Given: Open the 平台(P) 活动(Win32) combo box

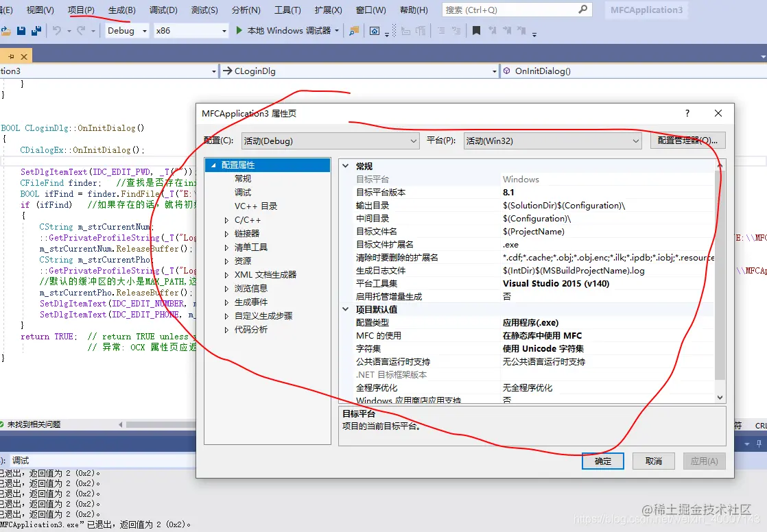Looking at the screenshot, I should (552, 141).
